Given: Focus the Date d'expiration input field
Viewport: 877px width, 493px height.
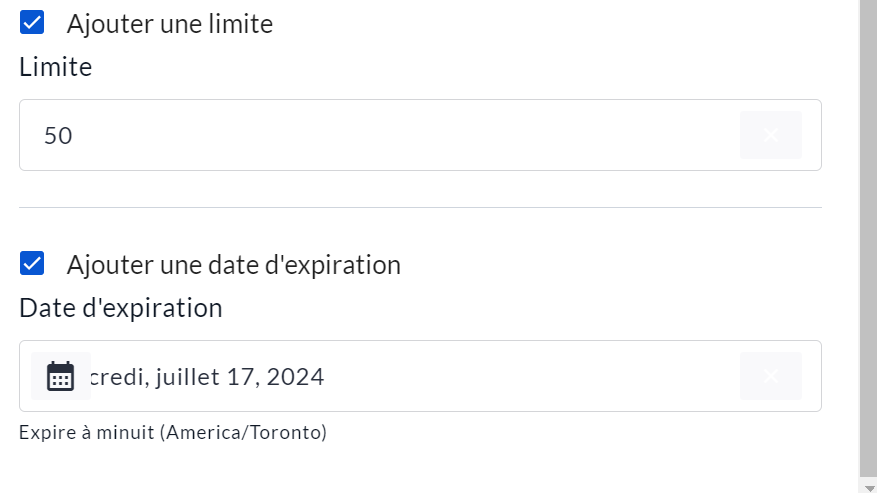Looking at the screenshot, I should (500, 376).
